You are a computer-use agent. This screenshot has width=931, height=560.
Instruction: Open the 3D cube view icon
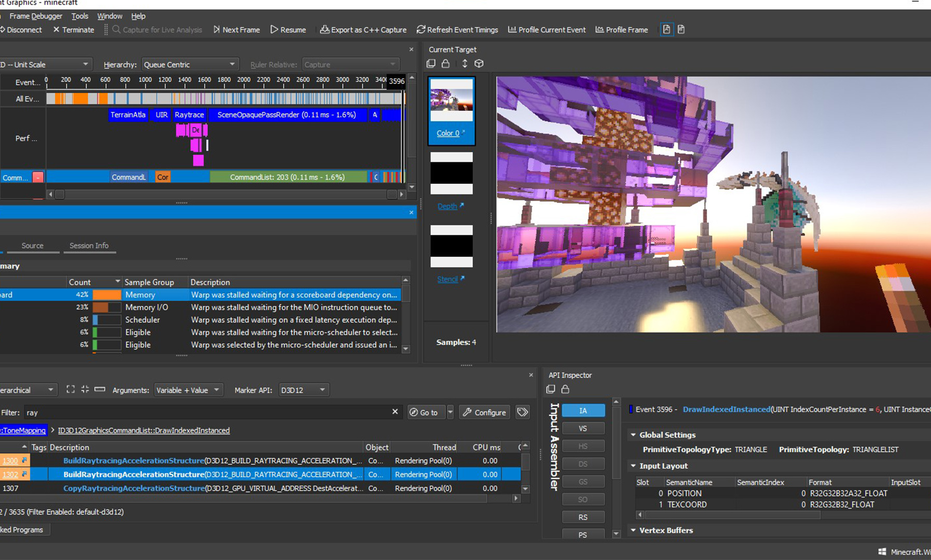479,63
